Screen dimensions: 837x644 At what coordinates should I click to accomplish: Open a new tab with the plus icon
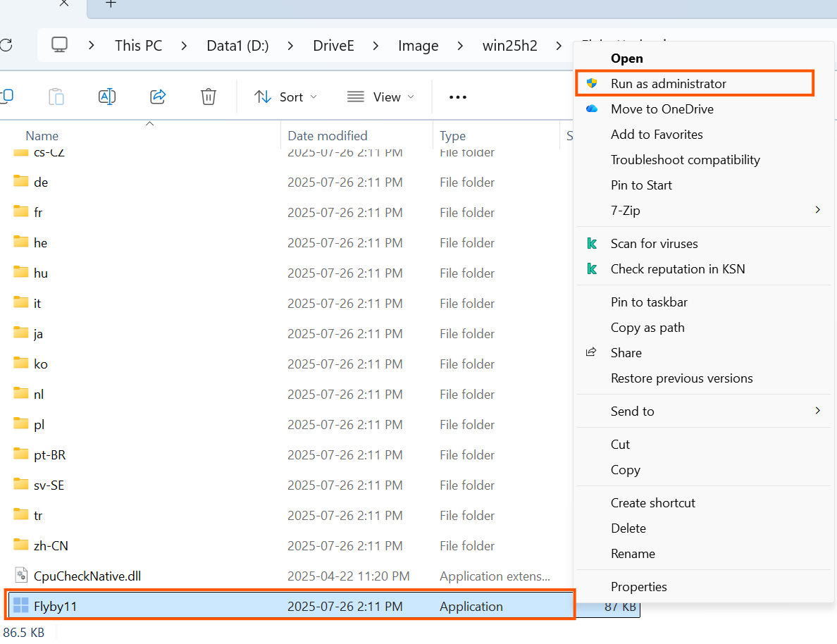pyautogui.click(x=110, y=5)
